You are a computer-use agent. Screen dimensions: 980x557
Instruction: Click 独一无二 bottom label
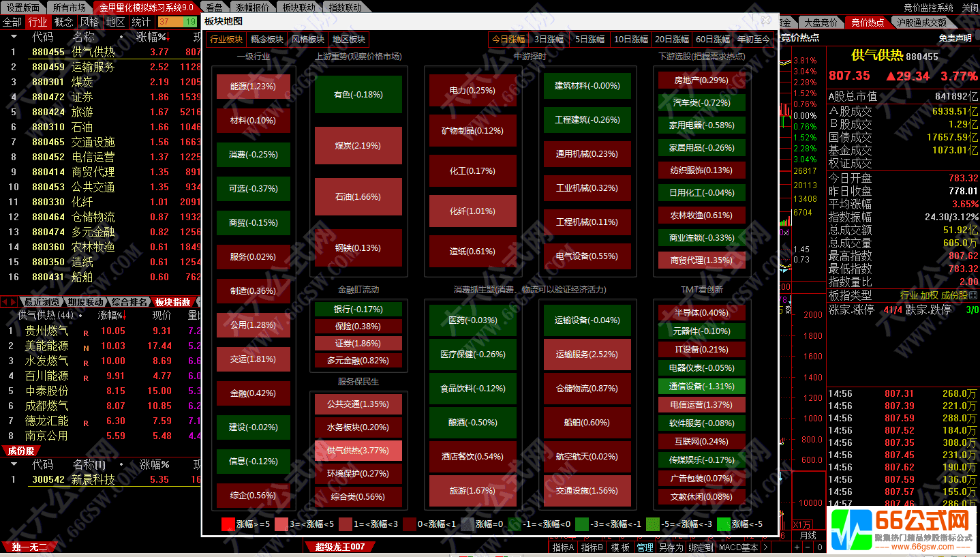29,547
